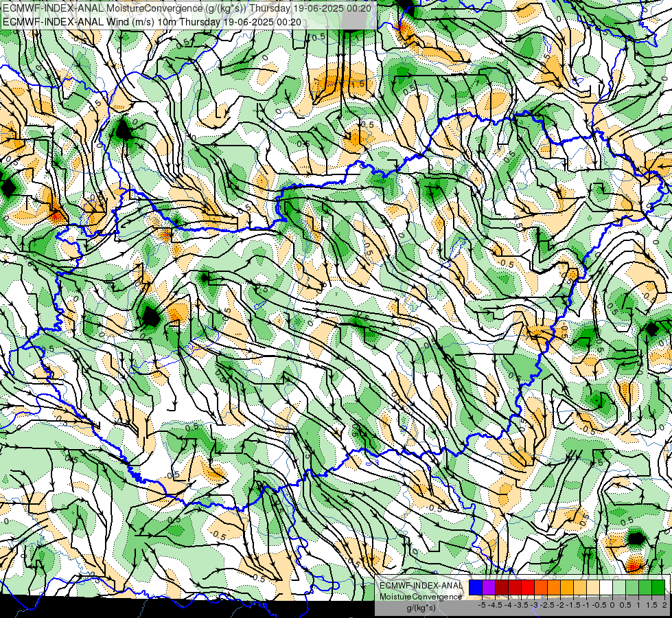672x618 pixels.
Task: Click the blue legend swatch below -5
Action: 476,588
